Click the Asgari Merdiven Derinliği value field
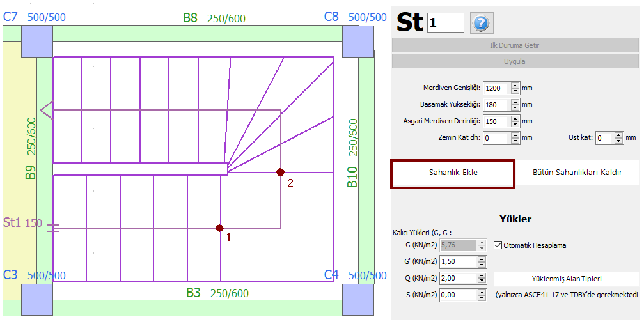Viewport: 644px width, 324px height. point(496,121)
